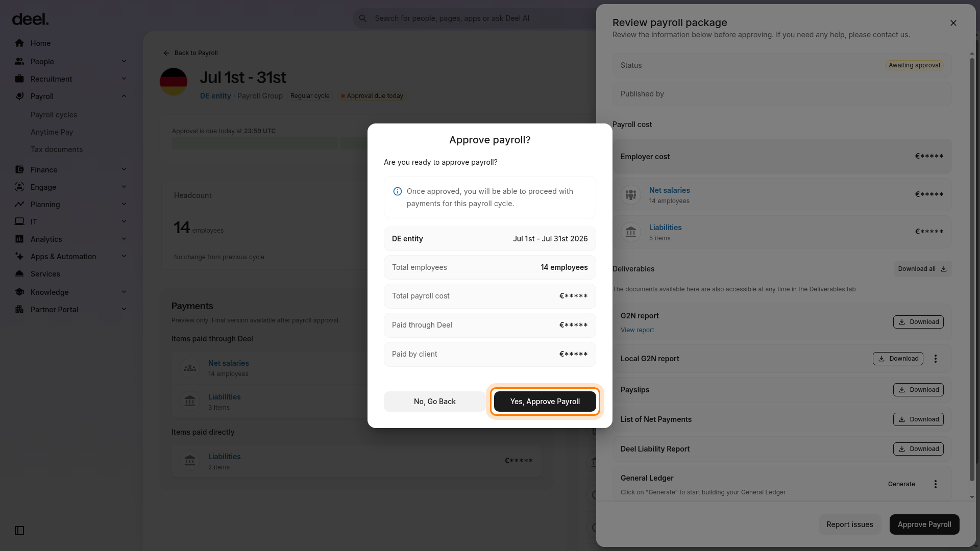Expand the People menu chevron
This screenshot has height=551, width=980.
(124, 62)
